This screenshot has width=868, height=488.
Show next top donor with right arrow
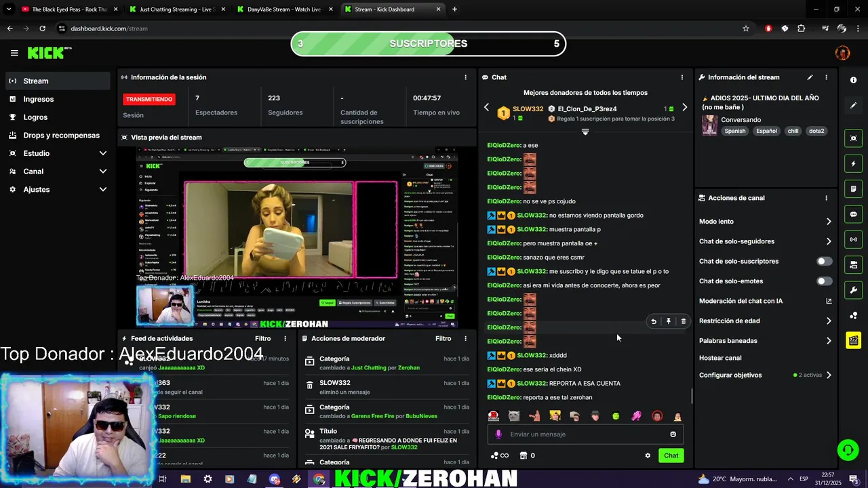pyautogui.click(x=684, y=108)
